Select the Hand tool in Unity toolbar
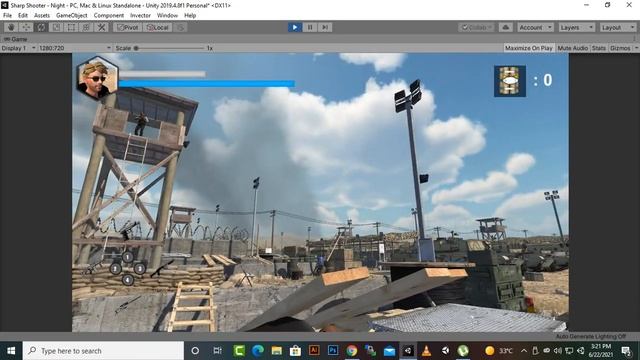 [11, 27]
